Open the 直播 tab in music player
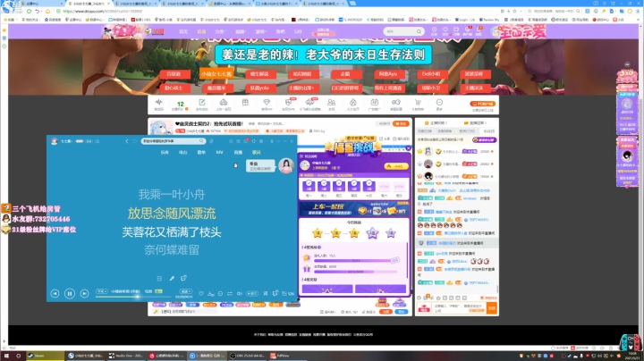The height and width of the screenshot is (361, 644). coord(238,152)
